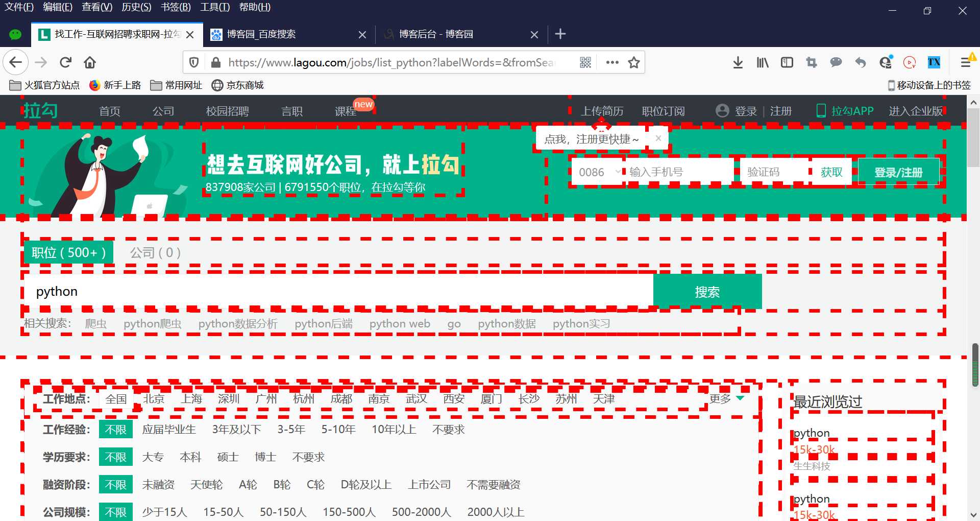
Task: Click related search python爬虫
Action: tap(153, 323)
